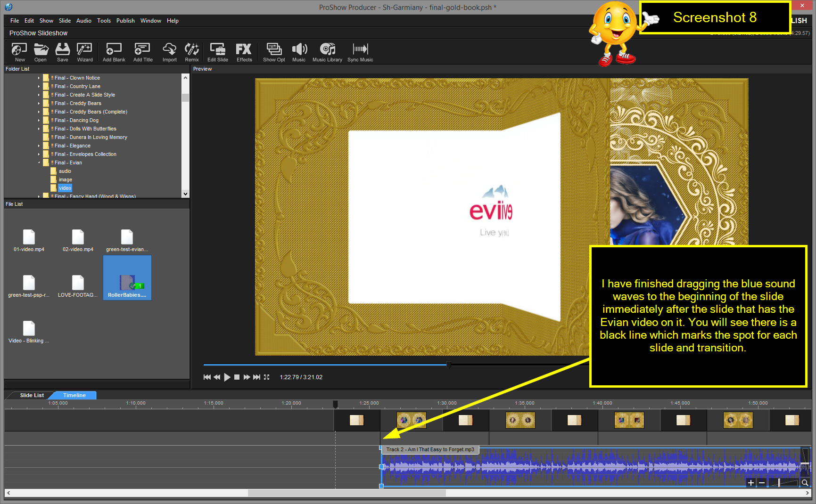Expand the Final - Clown Notice folder
816x504 pixels.
click(39, 78)
